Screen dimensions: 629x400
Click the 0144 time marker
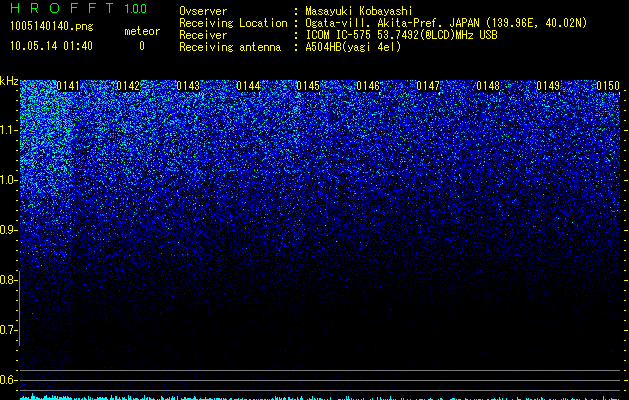tap(248, 86)
